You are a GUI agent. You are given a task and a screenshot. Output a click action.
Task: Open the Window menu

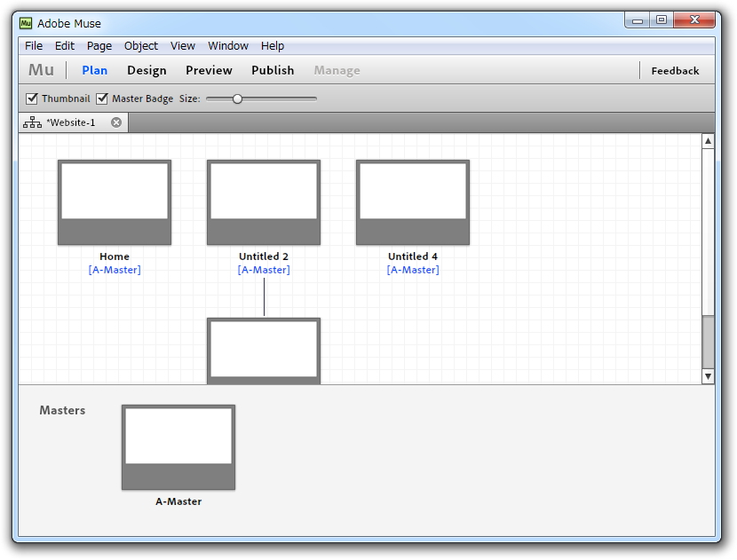pos(228,46)
